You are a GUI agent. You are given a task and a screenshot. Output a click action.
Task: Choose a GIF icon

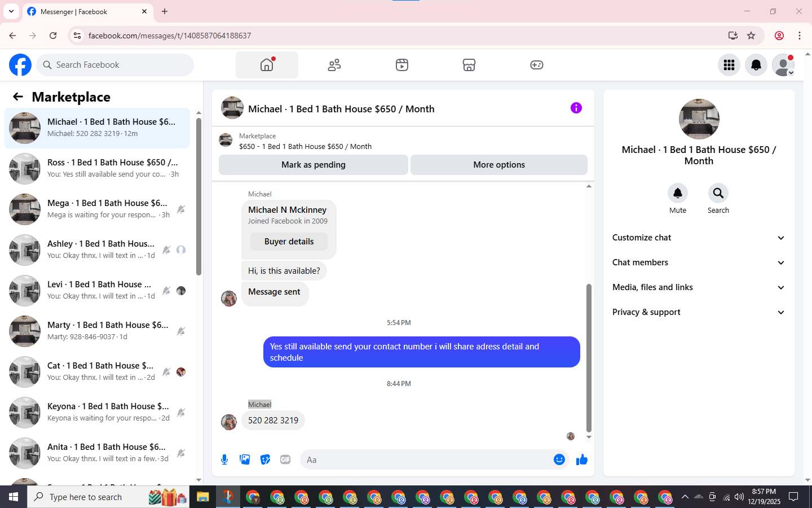[285, 459]
